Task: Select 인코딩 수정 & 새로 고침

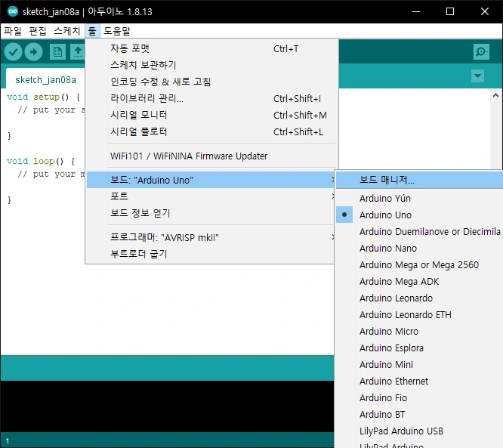Action: (x=212, y=82)
